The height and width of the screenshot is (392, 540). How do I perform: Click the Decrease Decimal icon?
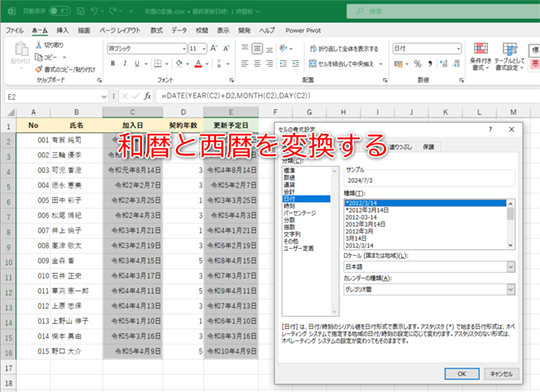click(456, 63)
